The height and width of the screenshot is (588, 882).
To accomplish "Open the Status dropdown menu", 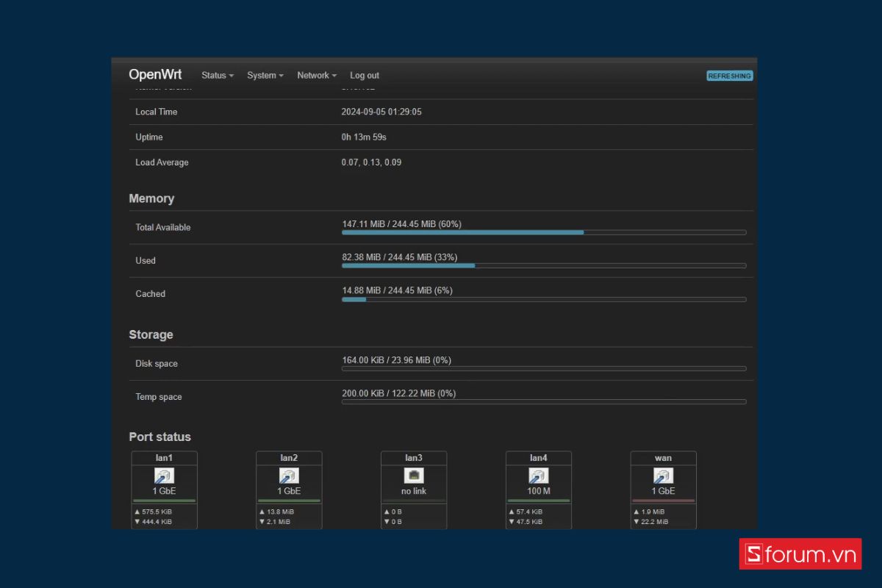I will tap(218, 76).
